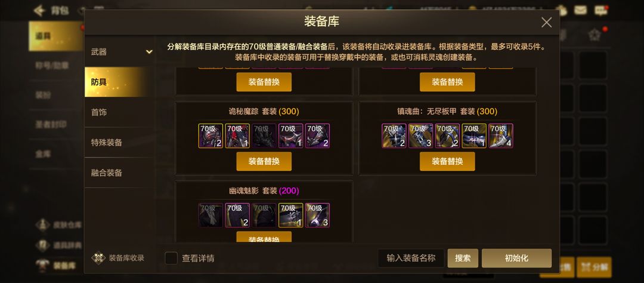The height and width of the screenshot is (283, 644).
Task: Select 幽魂魅影 item icon with count 3
Action: coord(317,215)
